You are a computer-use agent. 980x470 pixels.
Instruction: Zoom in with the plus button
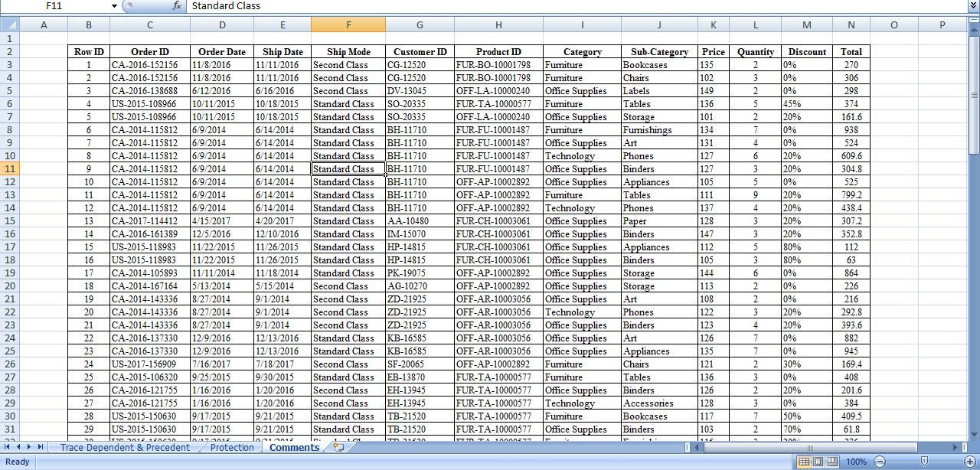coord(969,462)
